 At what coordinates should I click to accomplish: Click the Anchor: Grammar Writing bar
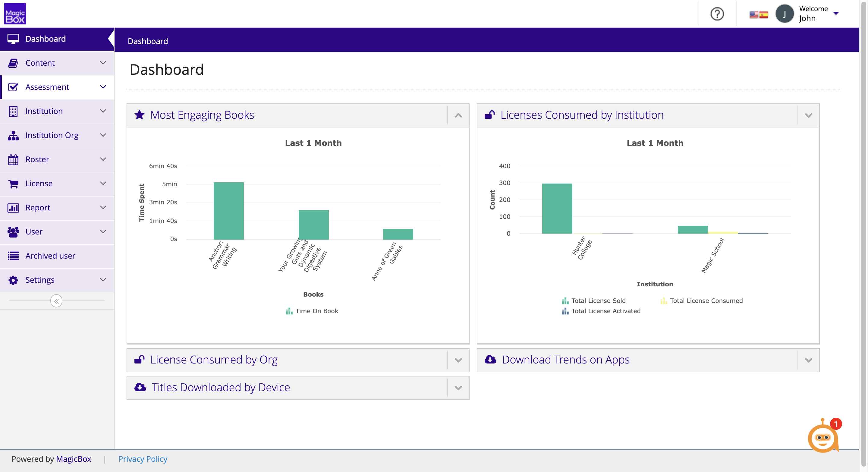(x=228, y=211)
